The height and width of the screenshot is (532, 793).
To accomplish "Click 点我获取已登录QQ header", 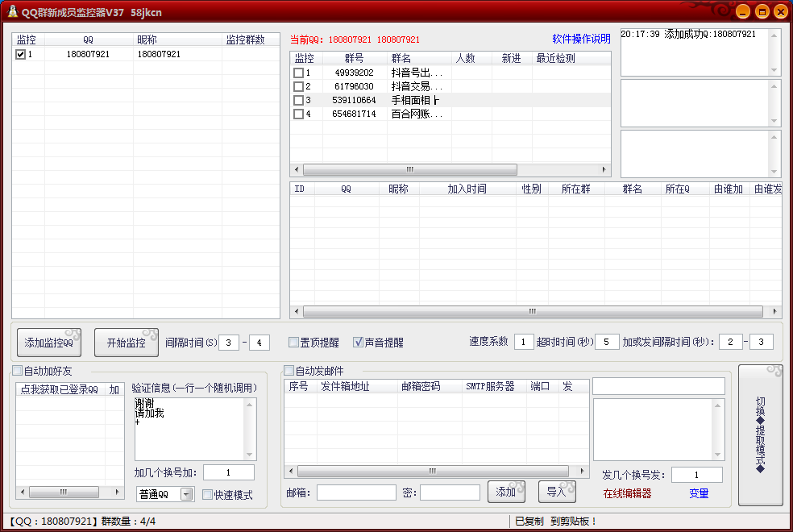I will point(60,389).
